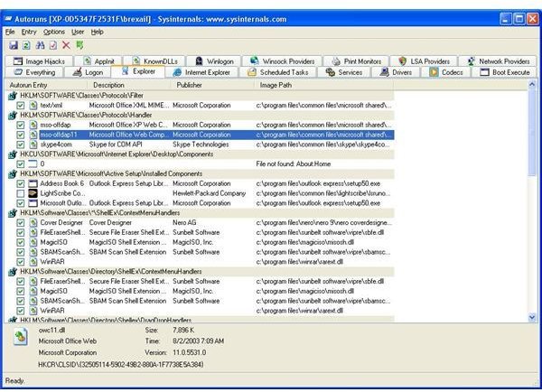Switch to the Drivers tab

click(x=396, y=72)
